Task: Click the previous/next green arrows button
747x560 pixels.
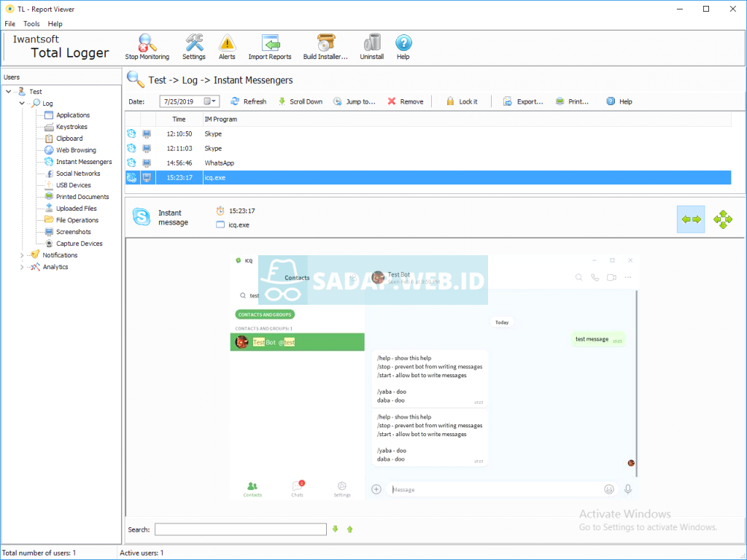Action: click(691, 219)
